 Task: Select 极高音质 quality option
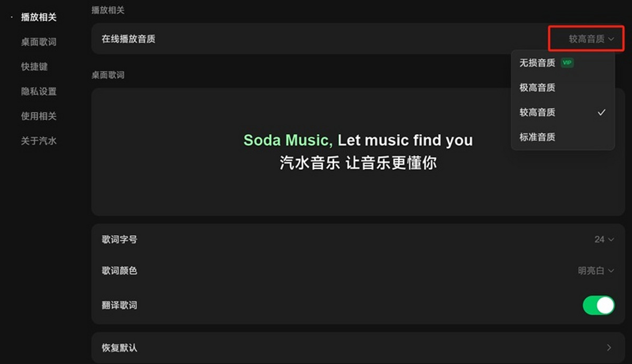tap(537, 87)
